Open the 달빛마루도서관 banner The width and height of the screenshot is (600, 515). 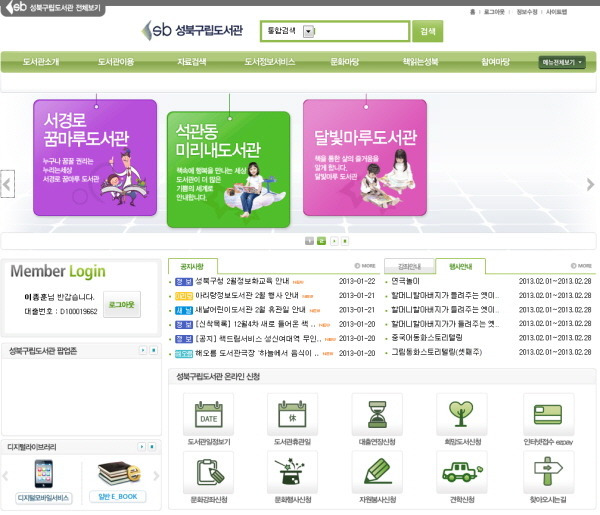[x=365, y=158]
